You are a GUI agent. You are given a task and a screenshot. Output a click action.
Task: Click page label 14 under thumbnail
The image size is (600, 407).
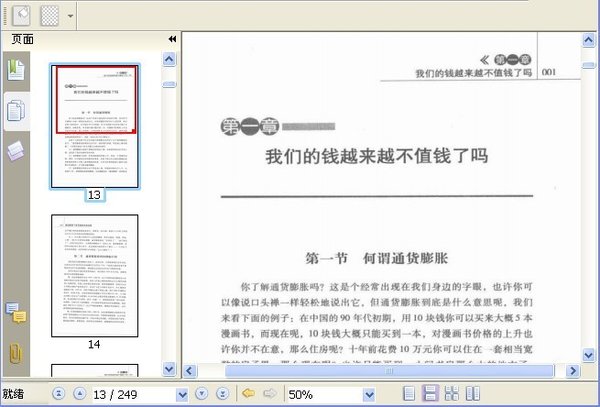point(94,344)
